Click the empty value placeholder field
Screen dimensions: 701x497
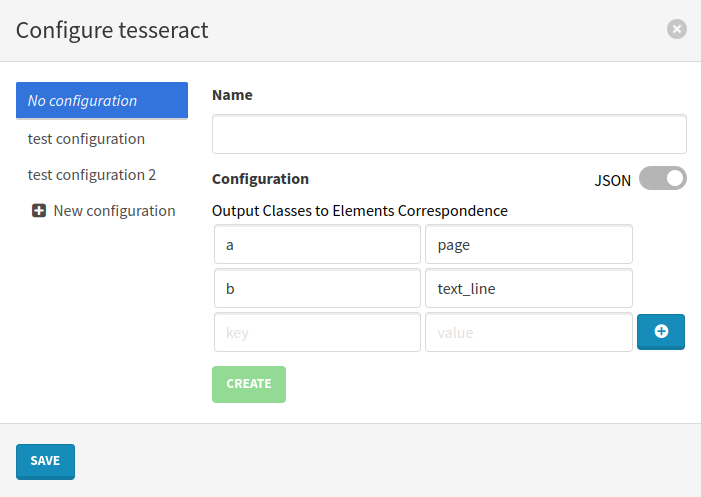pyautogui.click(x=529, y=332)
